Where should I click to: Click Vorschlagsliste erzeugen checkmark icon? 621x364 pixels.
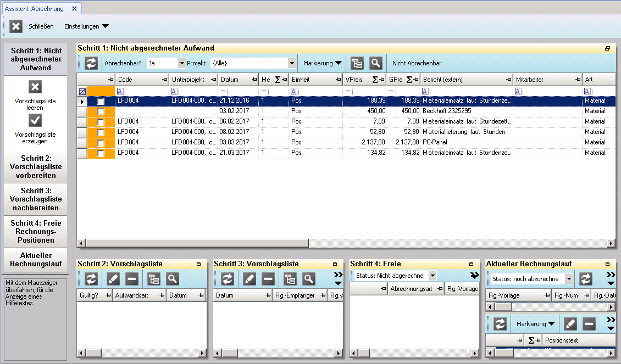(35, 120)
